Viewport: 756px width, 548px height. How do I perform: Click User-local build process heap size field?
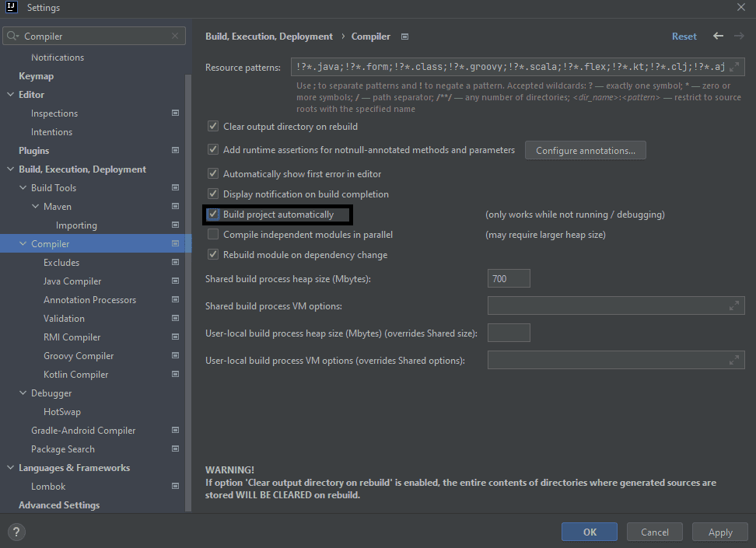509,333
